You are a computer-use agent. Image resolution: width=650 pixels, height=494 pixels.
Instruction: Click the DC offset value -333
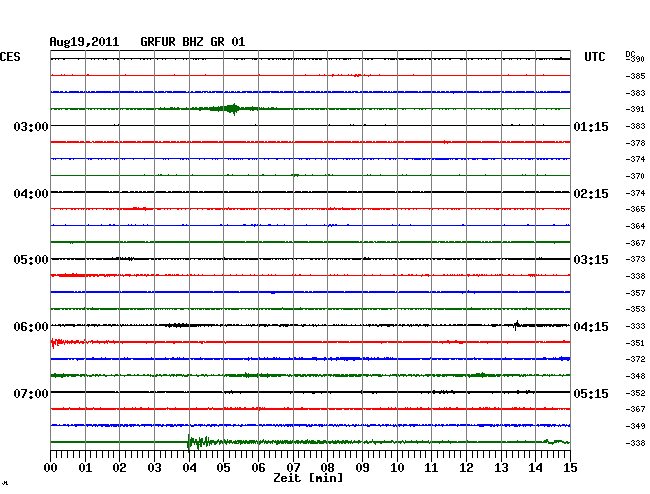tap(635, 326)
